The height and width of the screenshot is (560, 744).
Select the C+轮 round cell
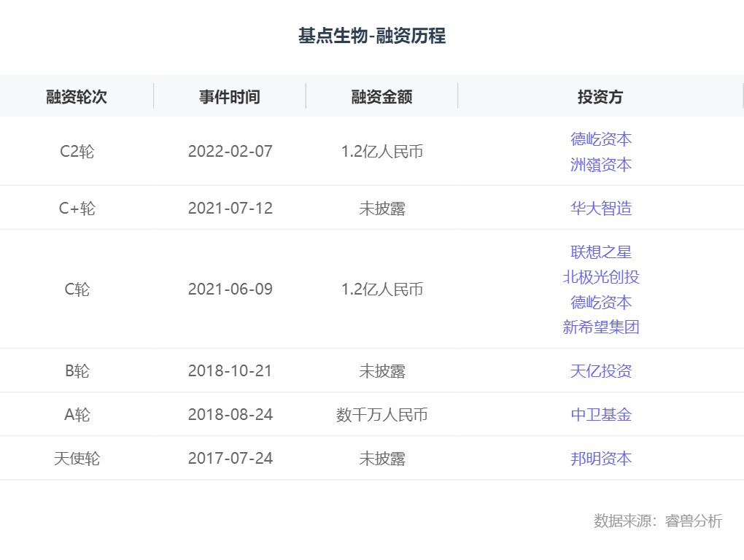(x=77, y=208)
